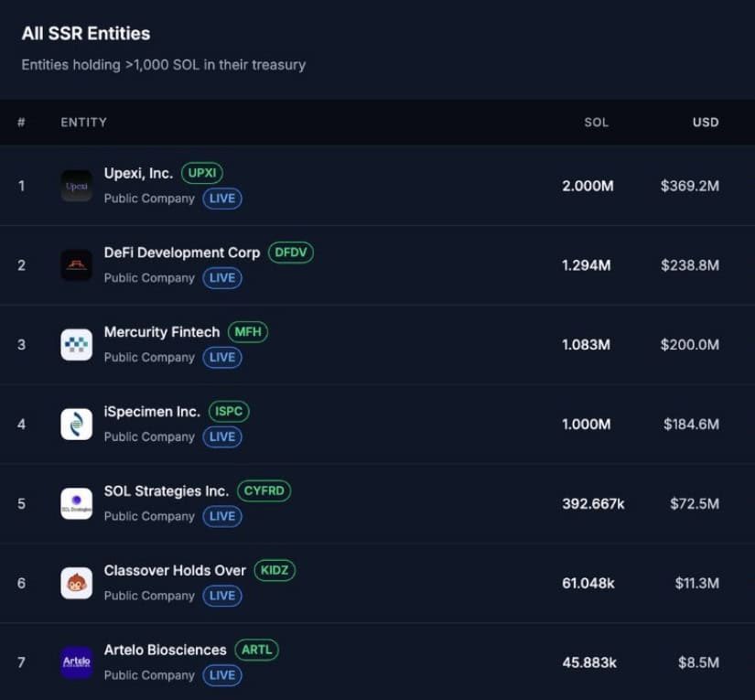Open the Mercurity Fintech entity name
The width and height of the screenshot is (755, 700).
click(x=162, y=332)
